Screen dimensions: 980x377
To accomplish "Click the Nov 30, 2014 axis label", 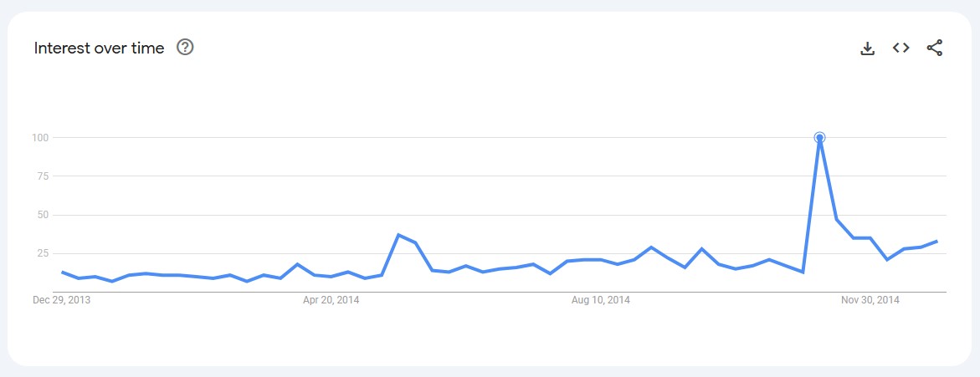I will (x=870, y=300).
